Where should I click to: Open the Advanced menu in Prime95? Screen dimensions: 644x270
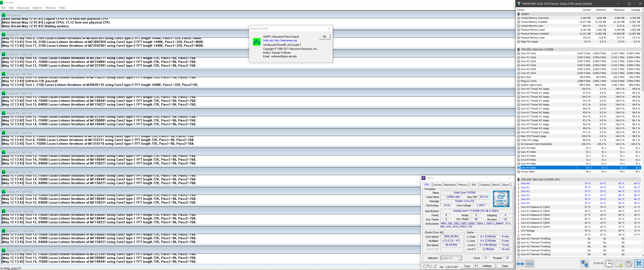point(23,8)
